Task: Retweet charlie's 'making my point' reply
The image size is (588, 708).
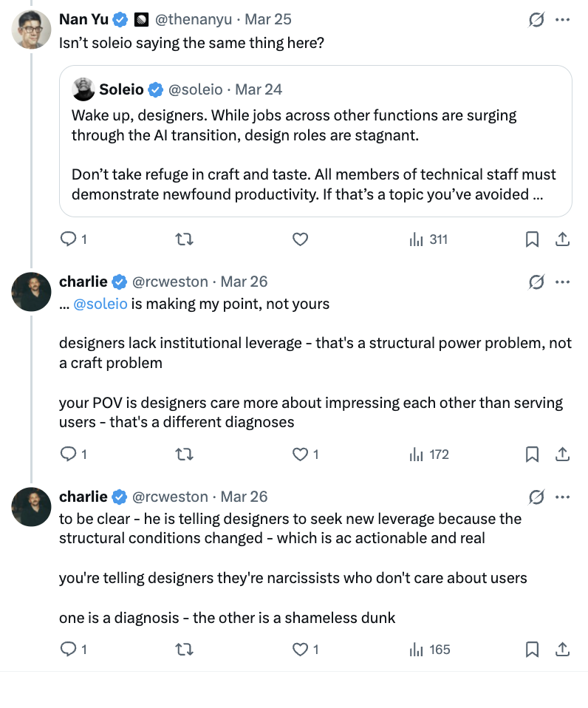Action: pyautogui.click(x=184, y=454)
